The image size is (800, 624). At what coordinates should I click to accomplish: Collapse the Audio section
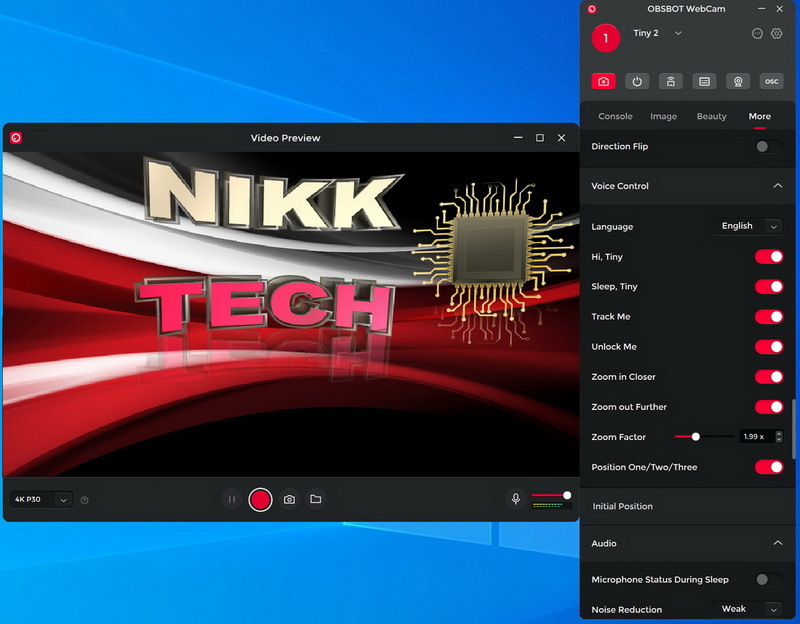tap(778, 543)
